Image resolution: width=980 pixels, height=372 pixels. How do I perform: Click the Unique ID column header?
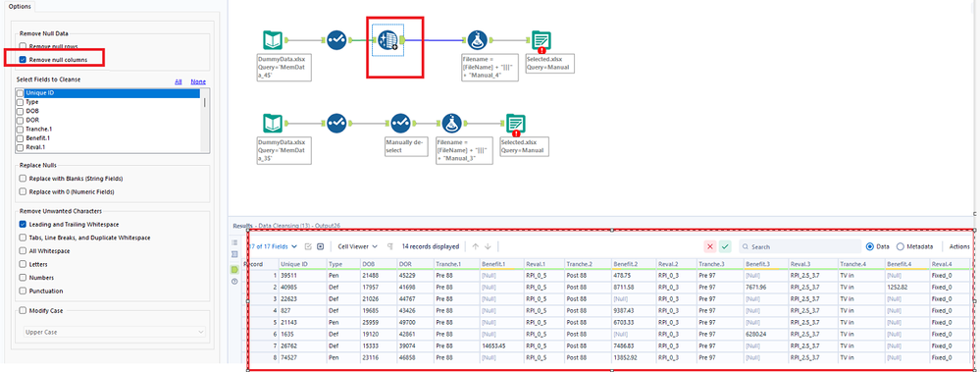302,264
